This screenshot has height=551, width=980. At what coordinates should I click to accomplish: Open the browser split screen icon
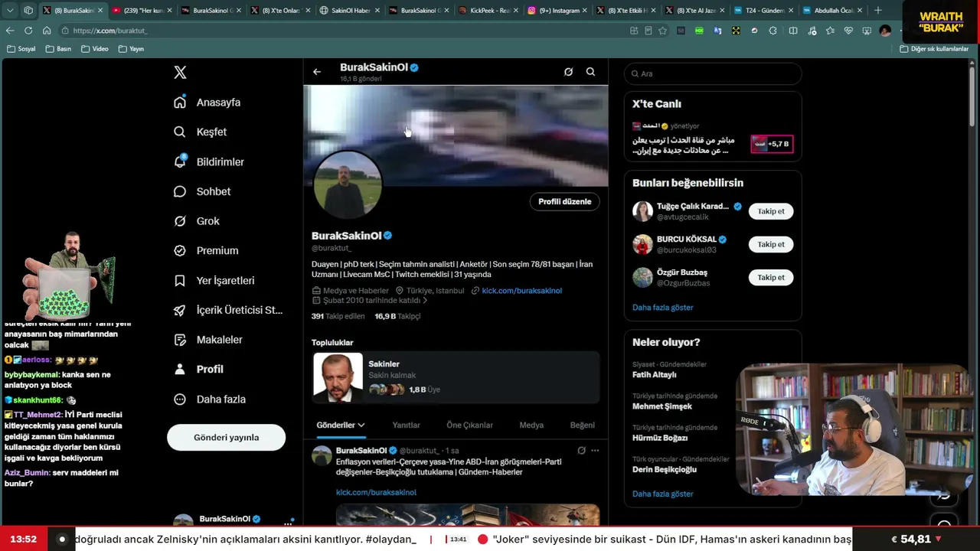click(792, 31)
